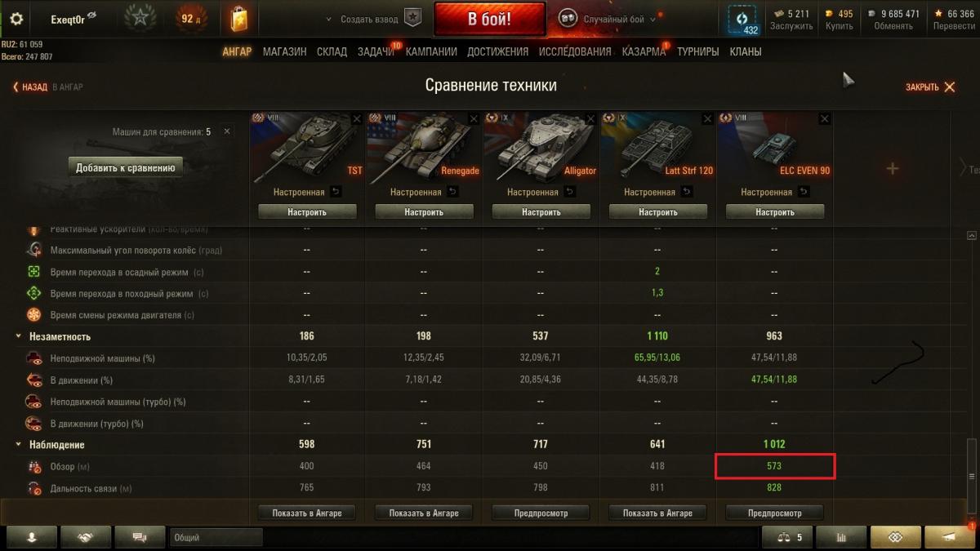Open the yellow premium shop bag icon

[238, 19]
